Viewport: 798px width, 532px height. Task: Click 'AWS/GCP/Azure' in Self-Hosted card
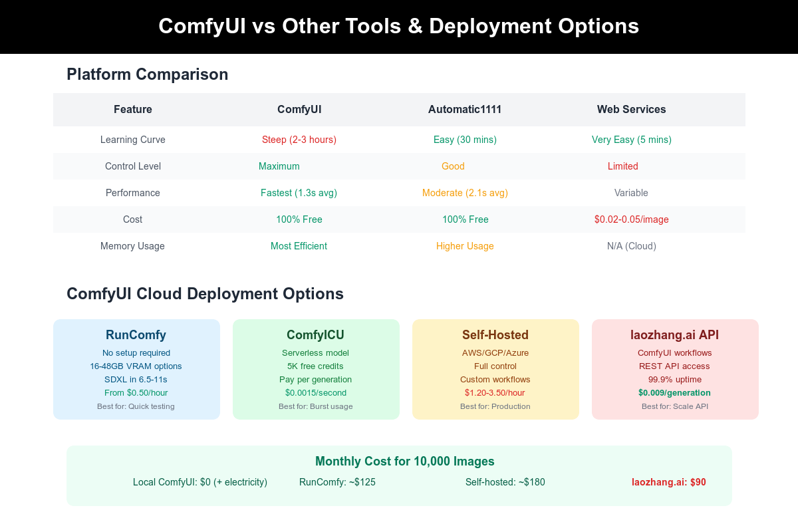495,353
